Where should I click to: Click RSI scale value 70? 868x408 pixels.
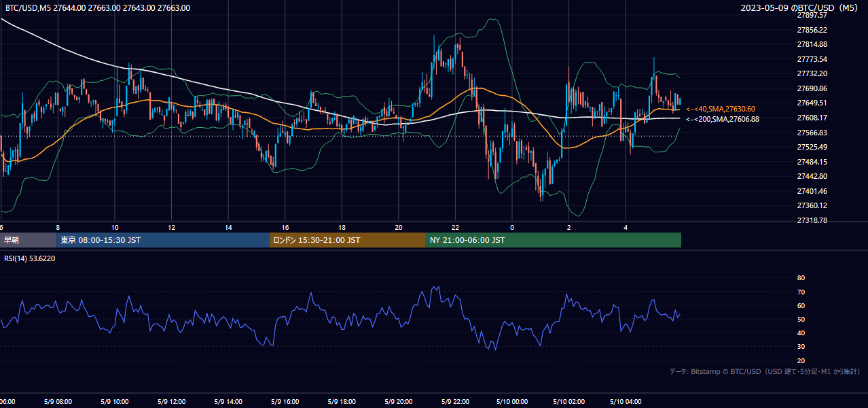pos(801,292)
